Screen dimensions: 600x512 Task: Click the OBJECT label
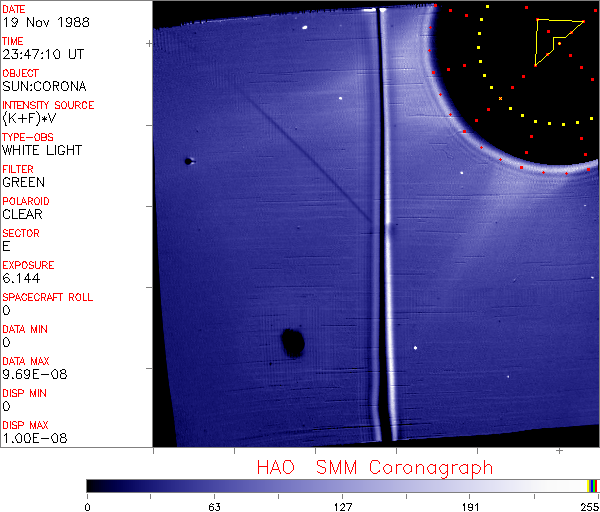click(20, 73)
